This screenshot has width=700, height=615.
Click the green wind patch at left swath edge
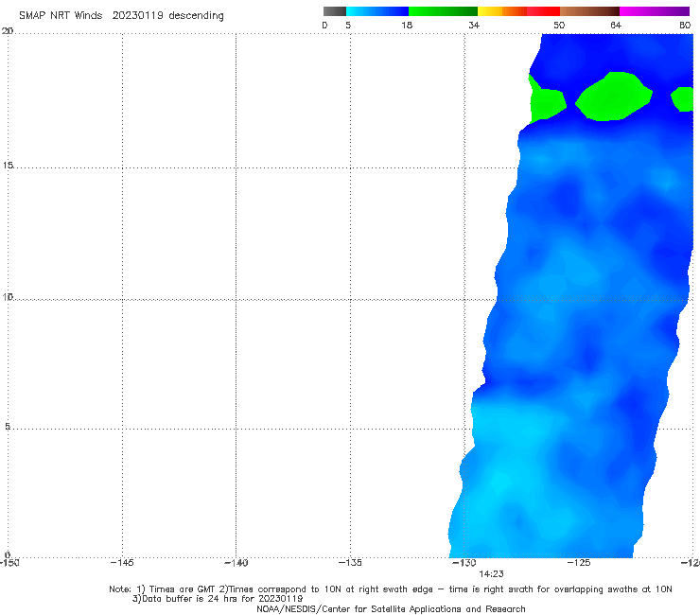coord(546,102)
